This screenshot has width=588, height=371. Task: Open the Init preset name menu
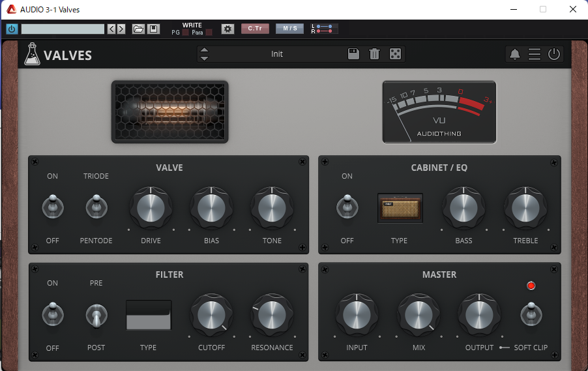[277, 54]
